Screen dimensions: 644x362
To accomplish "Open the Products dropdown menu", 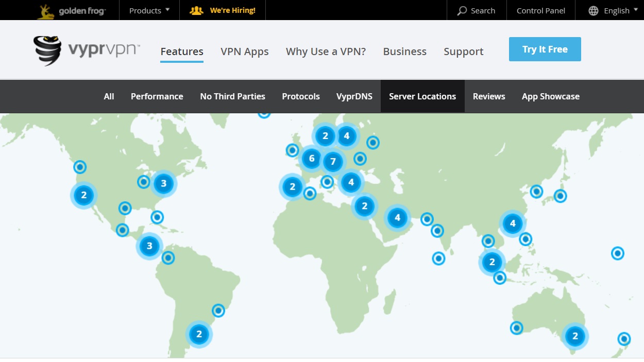I will click(149, 10).
